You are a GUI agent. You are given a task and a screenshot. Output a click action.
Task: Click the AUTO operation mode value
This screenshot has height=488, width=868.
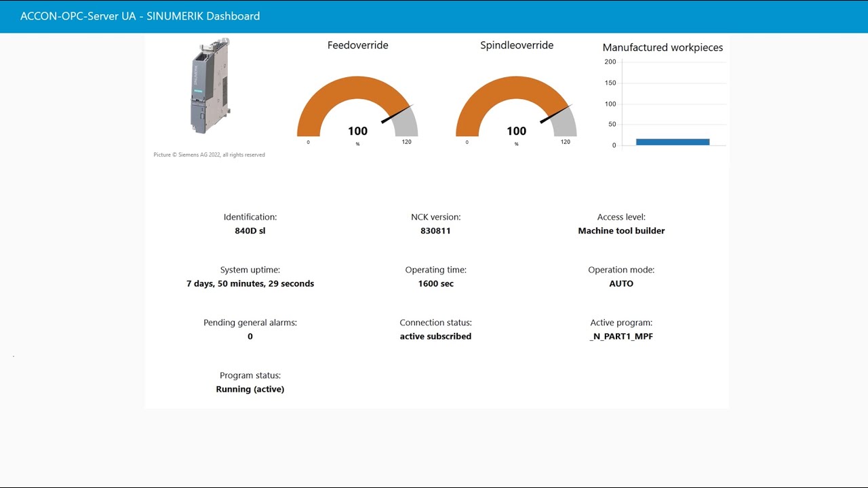(621, 284)
